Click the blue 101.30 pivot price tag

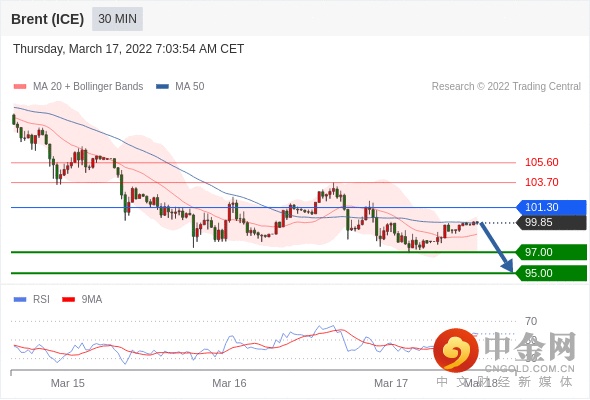(551, 207)
